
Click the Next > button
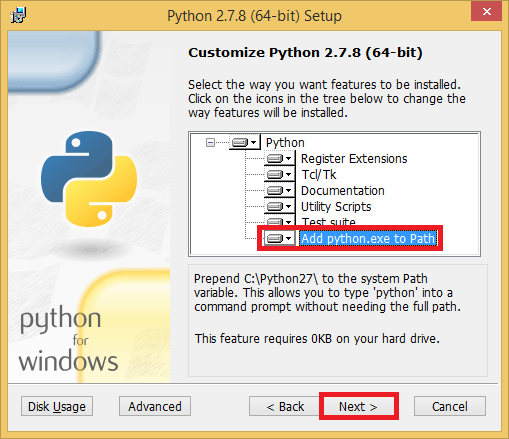(358, 406)
